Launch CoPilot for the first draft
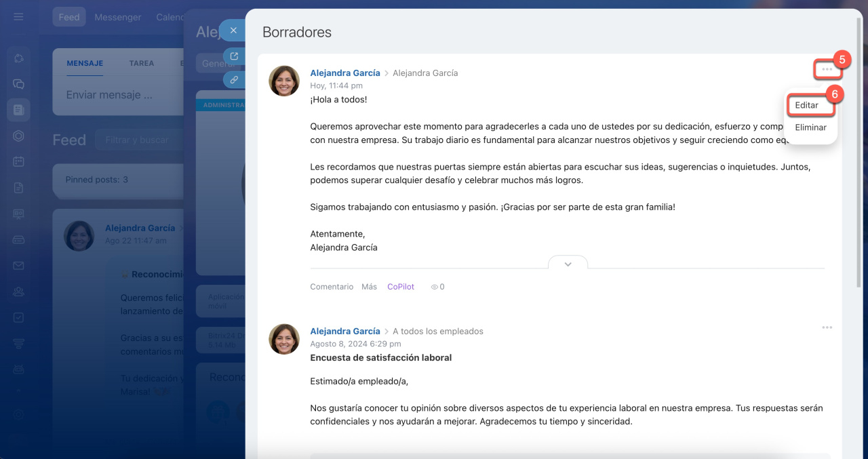The width and height of the screenshot is (868, 459). (400, 287)
